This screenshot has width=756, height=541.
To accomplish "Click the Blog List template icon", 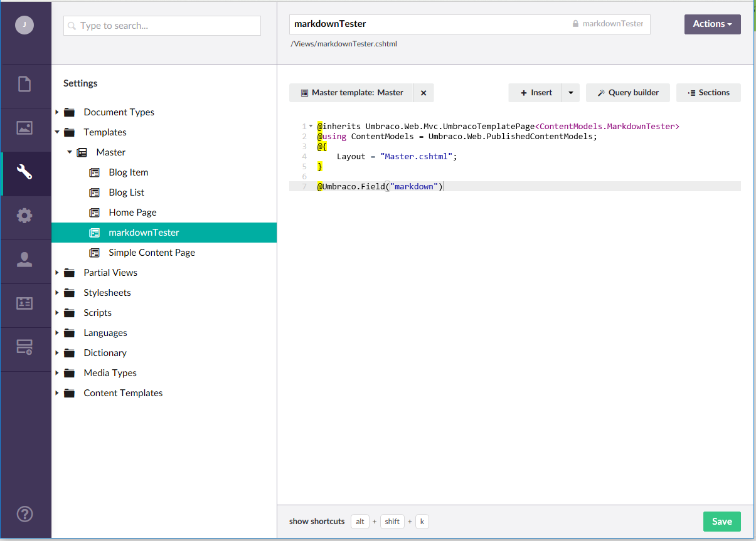I will coord(95,192).
